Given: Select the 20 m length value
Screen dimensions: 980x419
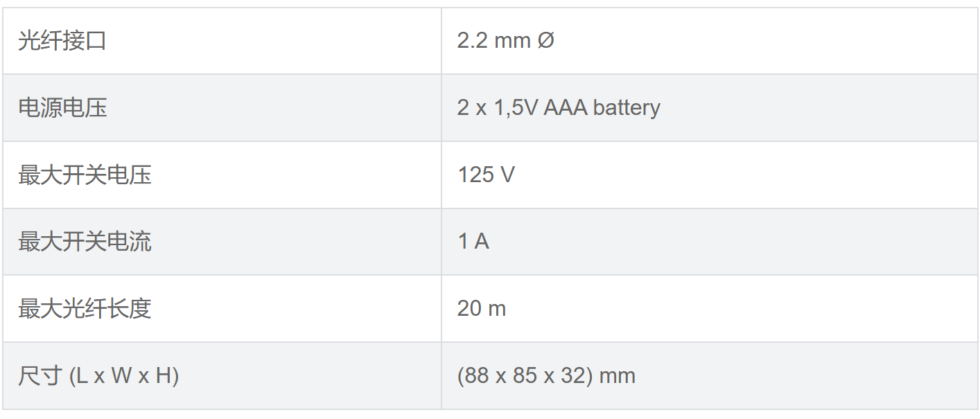Looking at the screenshot, I should [481, 309].
